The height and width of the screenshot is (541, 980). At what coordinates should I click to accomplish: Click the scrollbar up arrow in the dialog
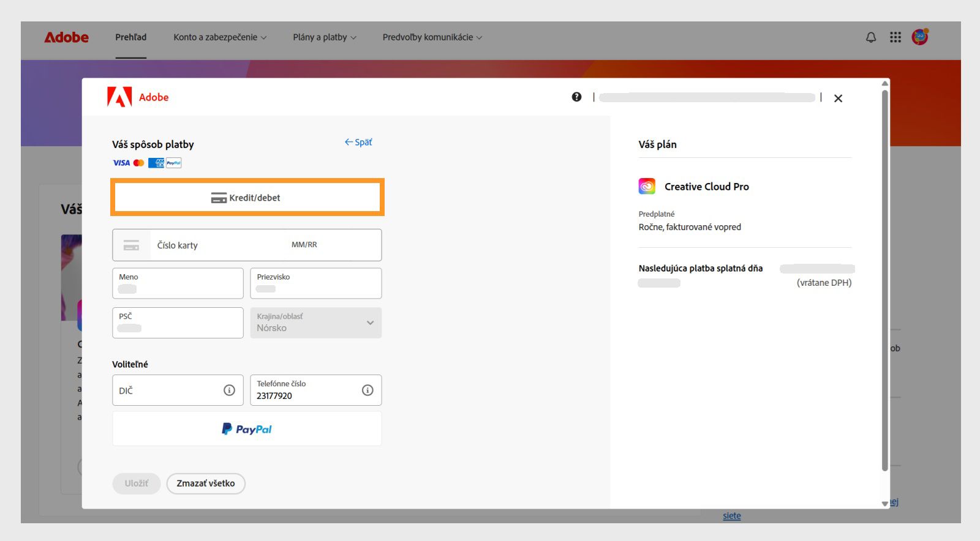pos(884,83)
